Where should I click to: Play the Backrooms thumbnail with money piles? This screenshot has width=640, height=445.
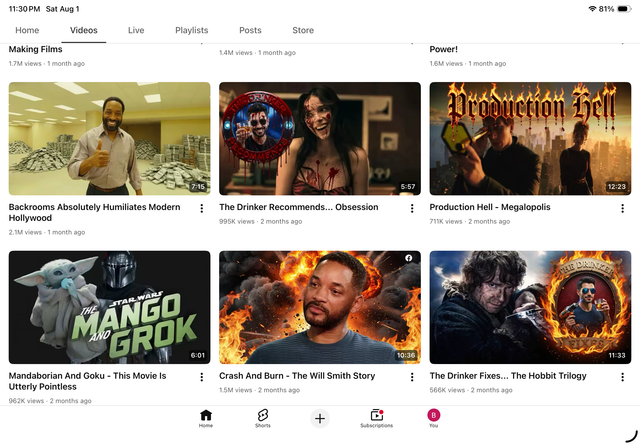point(109,138)
